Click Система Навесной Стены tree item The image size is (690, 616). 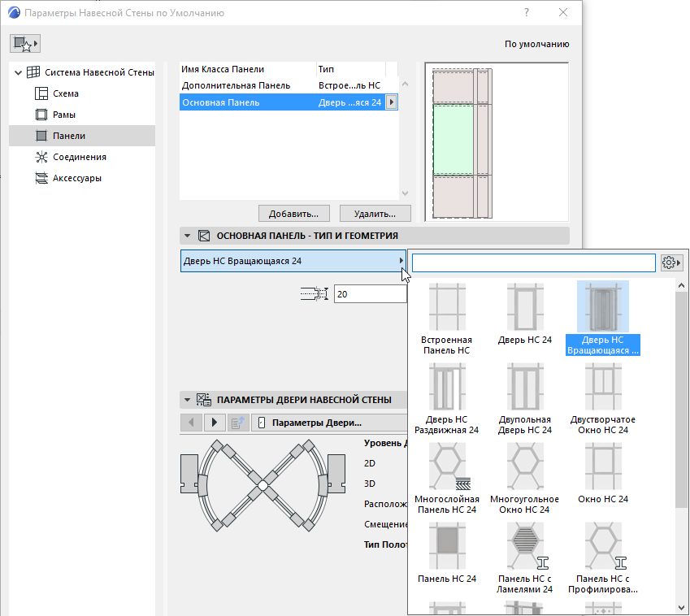(99, 72)
